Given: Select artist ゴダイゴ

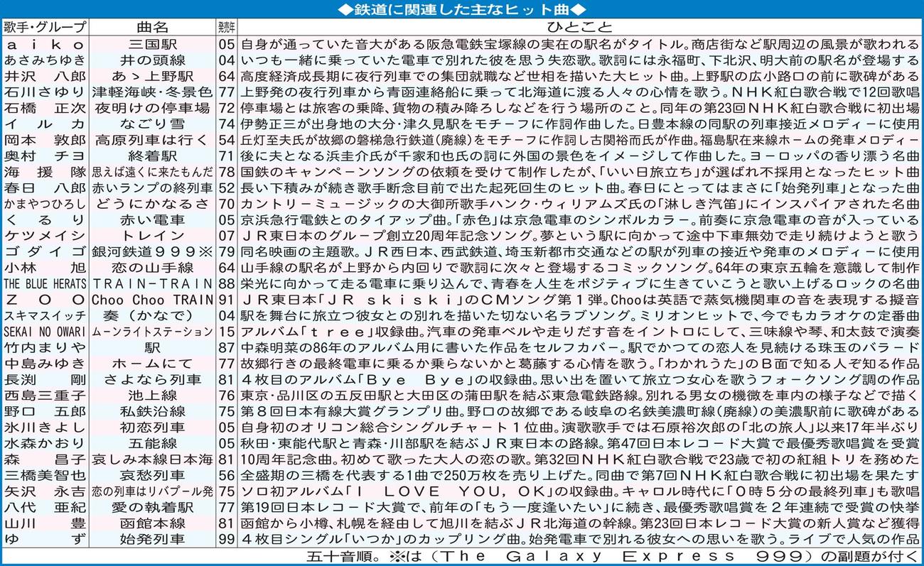Looking at the screenshot, I should (45, 251).
